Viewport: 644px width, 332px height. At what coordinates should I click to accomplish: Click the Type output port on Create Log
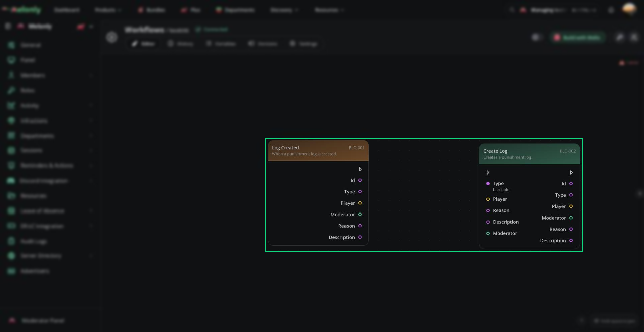(x=571, y=195)
